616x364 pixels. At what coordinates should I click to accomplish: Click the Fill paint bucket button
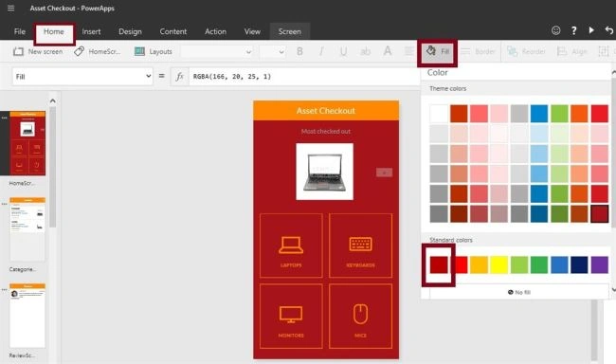(438, 51)
